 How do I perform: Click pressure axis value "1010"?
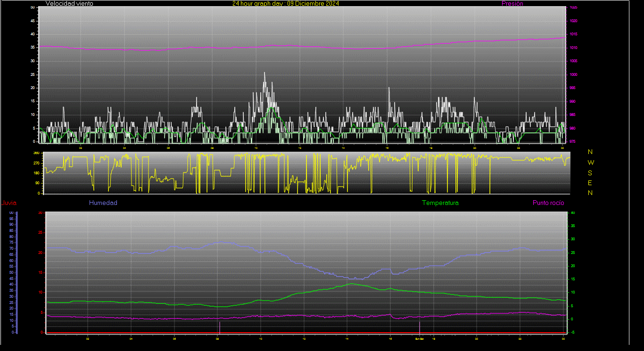coord(573,48)
